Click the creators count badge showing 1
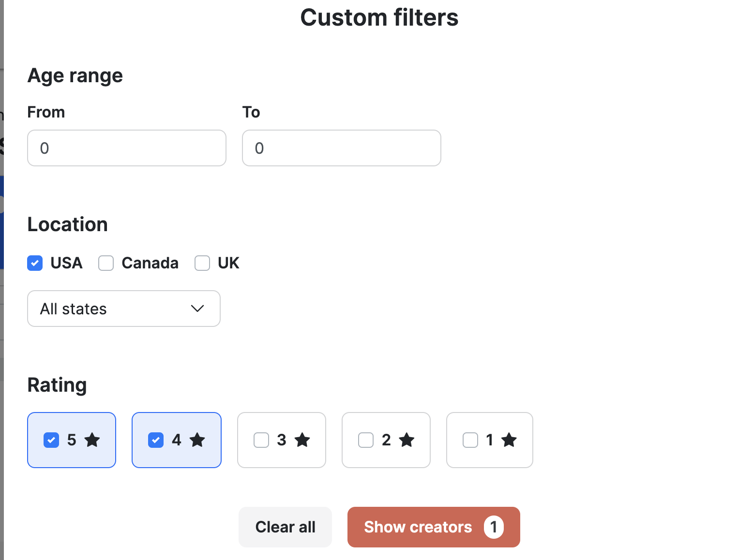 click(x=494, y=527)
